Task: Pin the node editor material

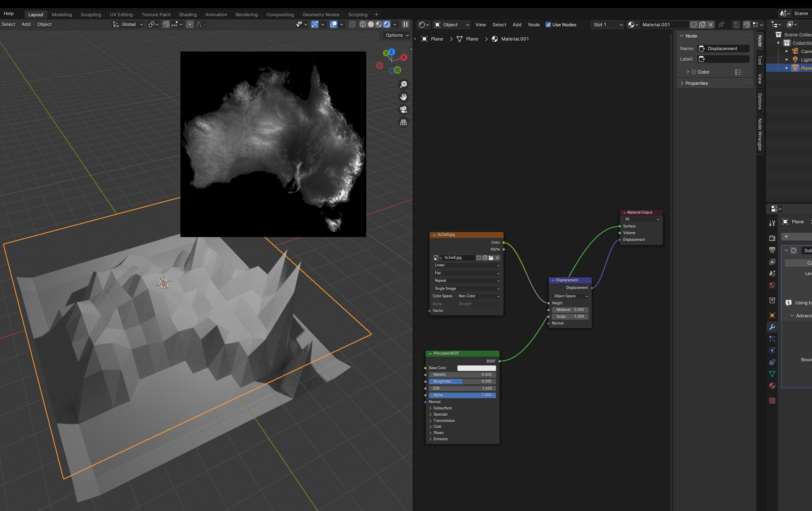Action: (721, 25)
